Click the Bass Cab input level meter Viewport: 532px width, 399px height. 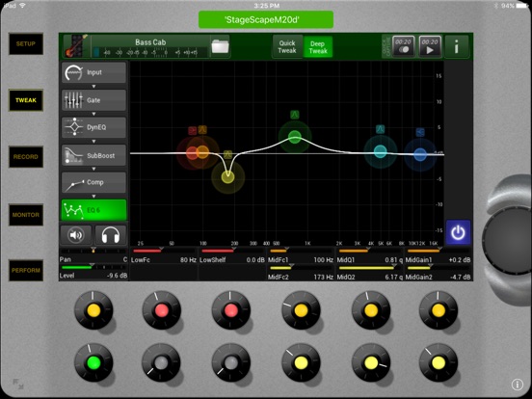[150, 52]
